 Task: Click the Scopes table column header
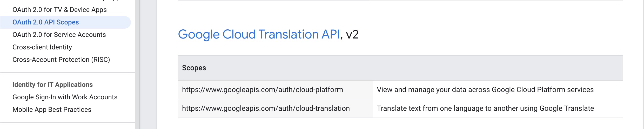click(194, 68)
